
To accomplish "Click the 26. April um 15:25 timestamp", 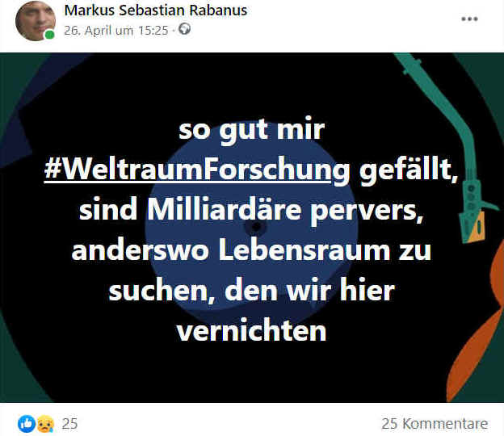I will (116, 31).
